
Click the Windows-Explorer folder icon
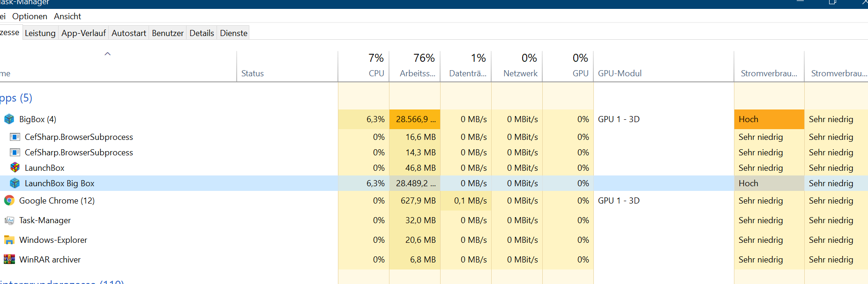tap(9, 240)
